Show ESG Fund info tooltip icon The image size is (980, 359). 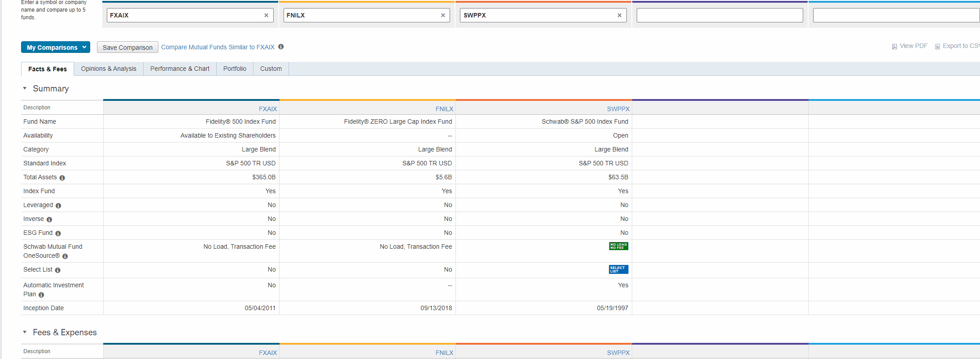(58, 234)
